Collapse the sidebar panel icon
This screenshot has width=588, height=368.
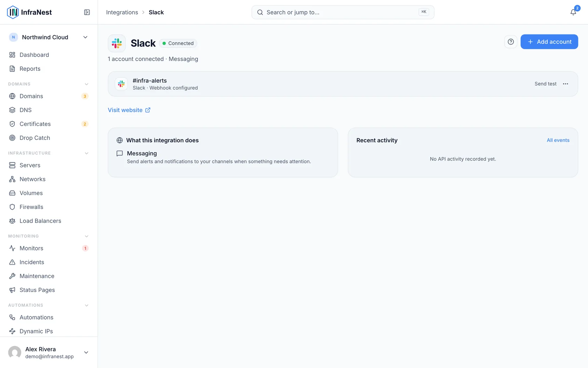tap(87, 12)
